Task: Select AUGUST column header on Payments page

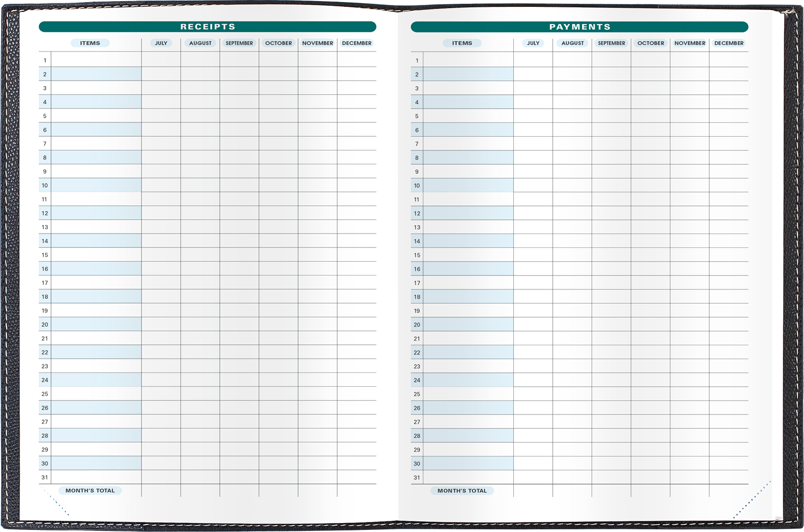Action: pos(572,43)
